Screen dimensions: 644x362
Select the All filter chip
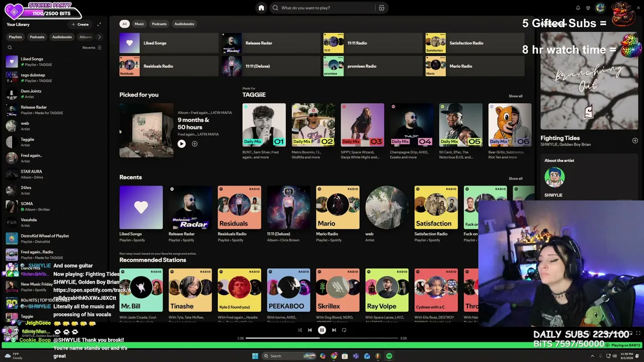click(x=124, y=24)
